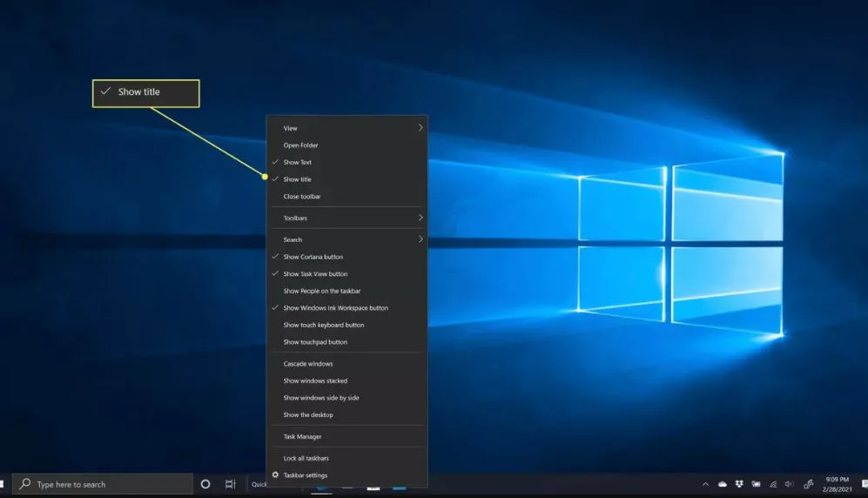Click the taskbar clock showing 9:09 PM

point(837,484)
